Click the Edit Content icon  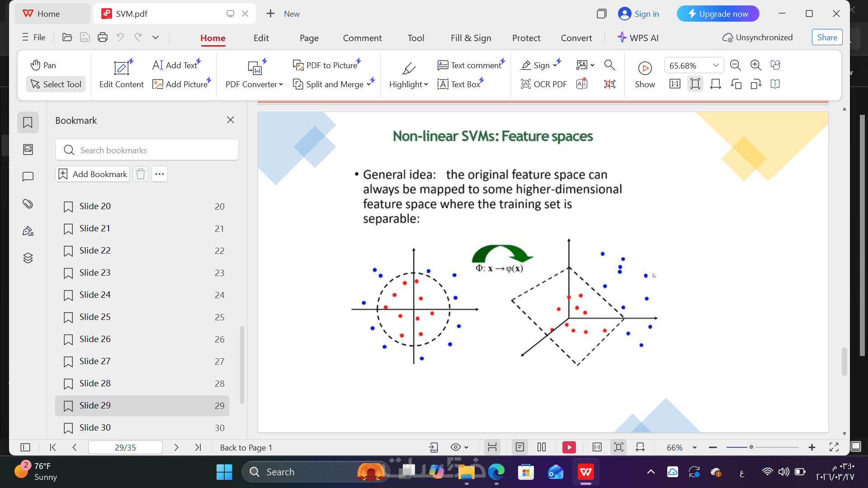(121, 68)
